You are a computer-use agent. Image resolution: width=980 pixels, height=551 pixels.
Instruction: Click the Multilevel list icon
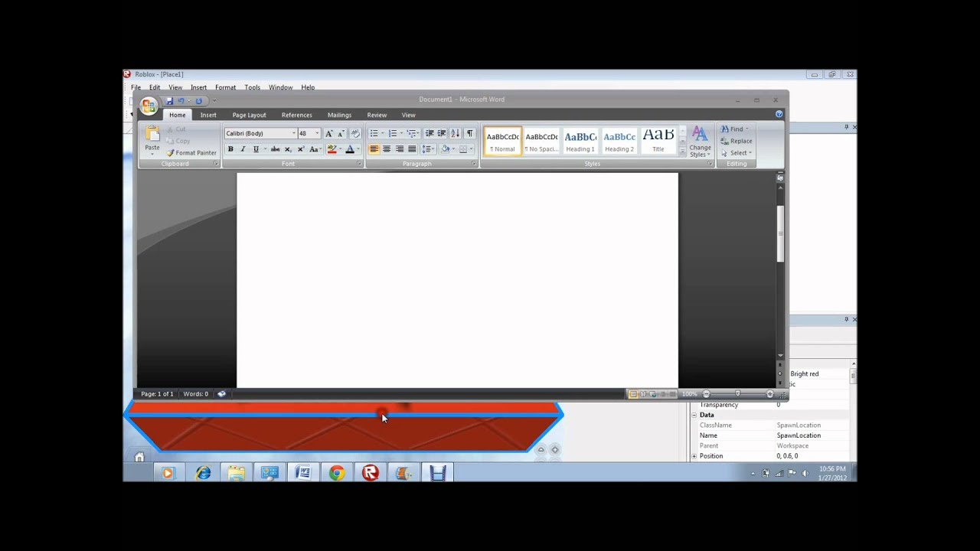click(411, 133)
